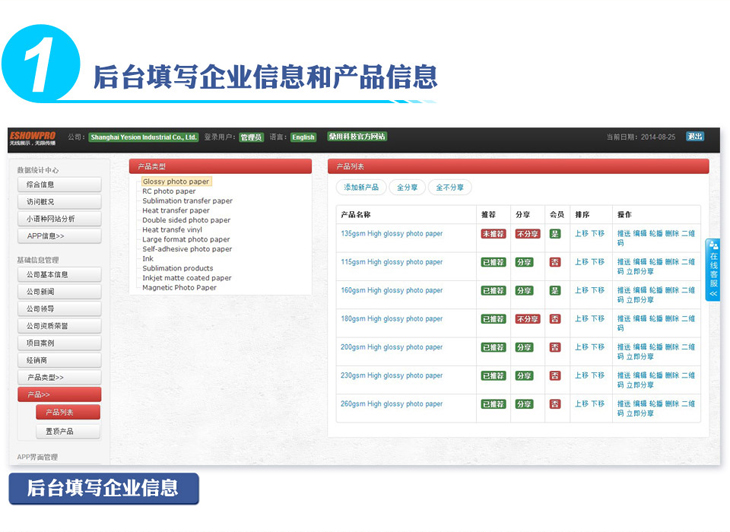Open the 在线客服 online support side tab
The image size is (730, 532).
[x=713, y=269]
